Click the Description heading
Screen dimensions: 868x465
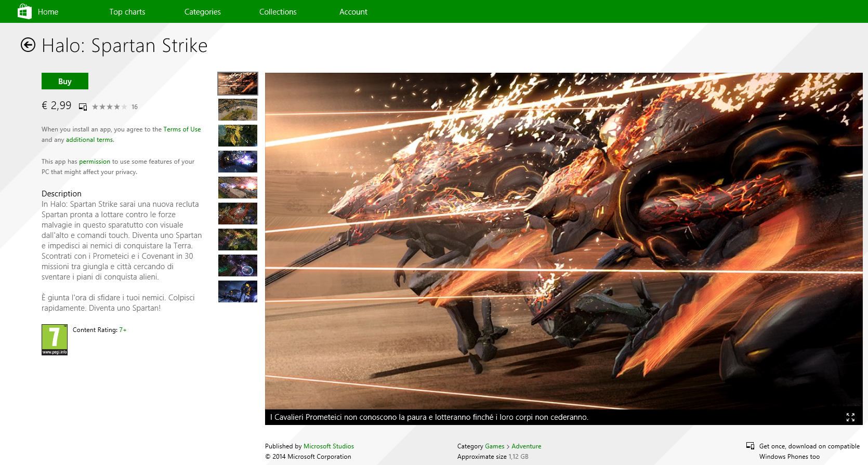[61, 194]
